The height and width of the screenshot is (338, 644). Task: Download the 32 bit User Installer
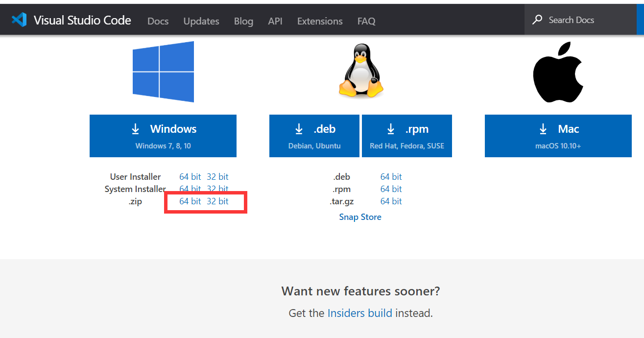coord(217,176)
